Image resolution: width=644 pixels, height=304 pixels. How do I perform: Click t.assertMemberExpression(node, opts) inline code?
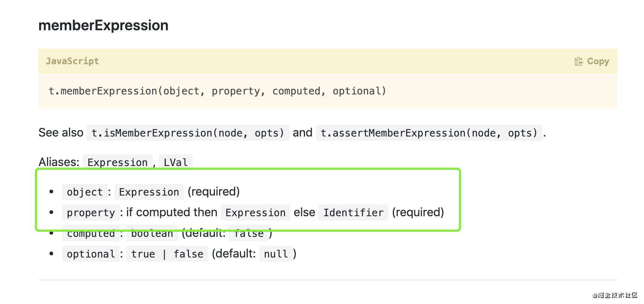(x=429, y=133)
